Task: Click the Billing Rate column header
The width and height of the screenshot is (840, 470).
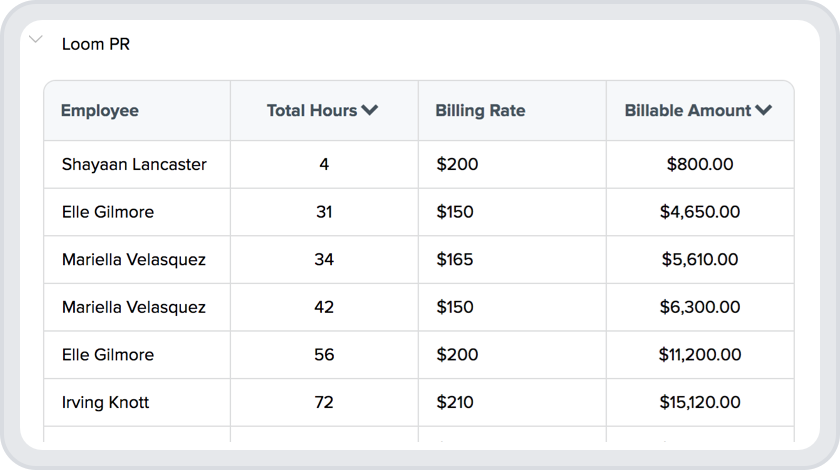Action: click(480, 111)
